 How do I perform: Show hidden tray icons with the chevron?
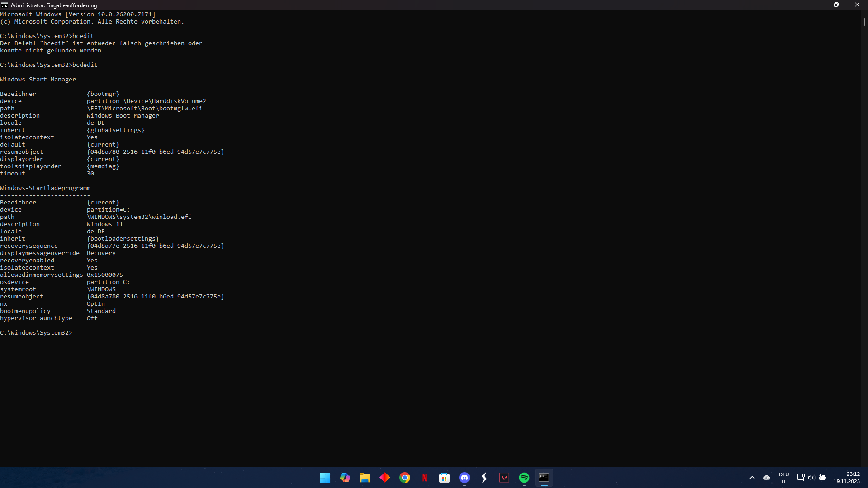click(752, 478)
